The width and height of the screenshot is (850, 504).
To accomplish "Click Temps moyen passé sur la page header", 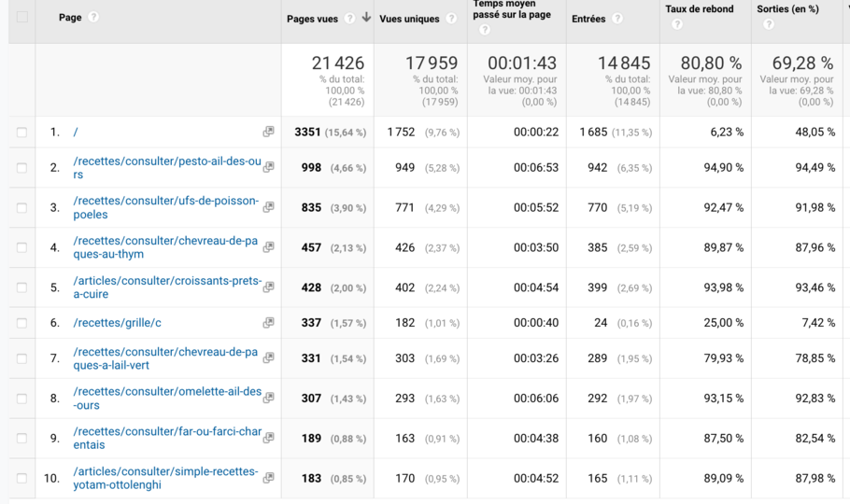I will pos(511,10).
